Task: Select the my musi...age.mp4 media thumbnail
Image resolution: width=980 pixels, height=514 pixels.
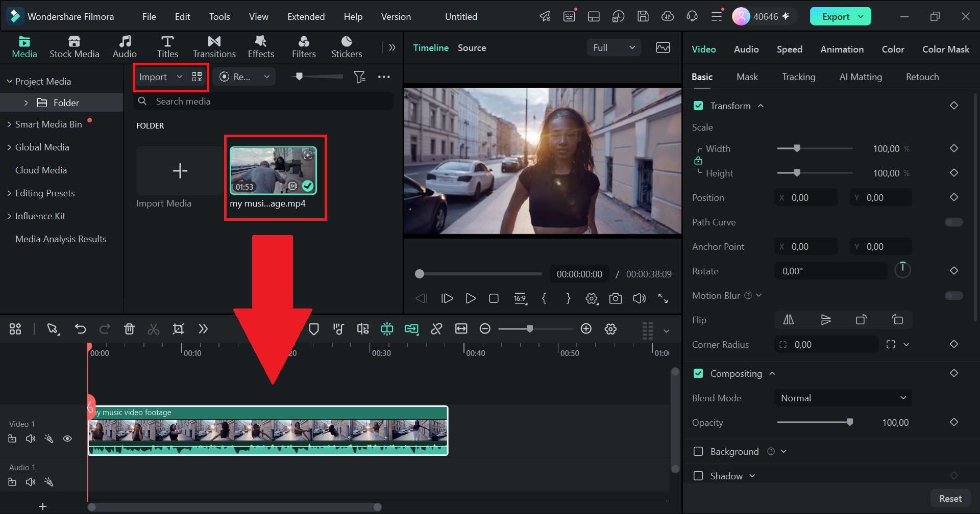Action: [x=273, y=171]
